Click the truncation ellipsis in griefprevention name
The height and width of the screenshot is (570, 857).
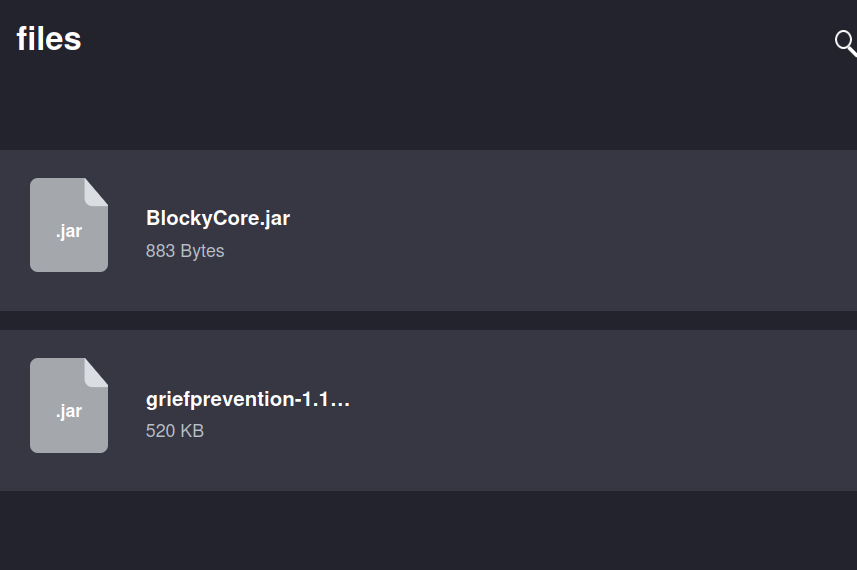point(340,400)
